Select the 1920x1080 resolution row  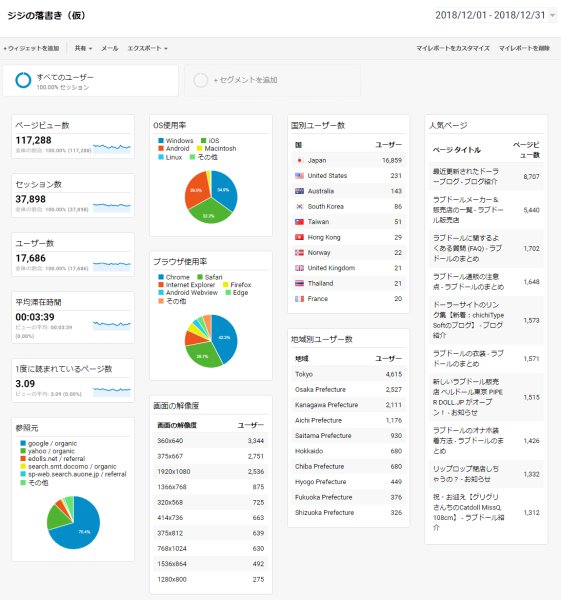pos(210,471)
